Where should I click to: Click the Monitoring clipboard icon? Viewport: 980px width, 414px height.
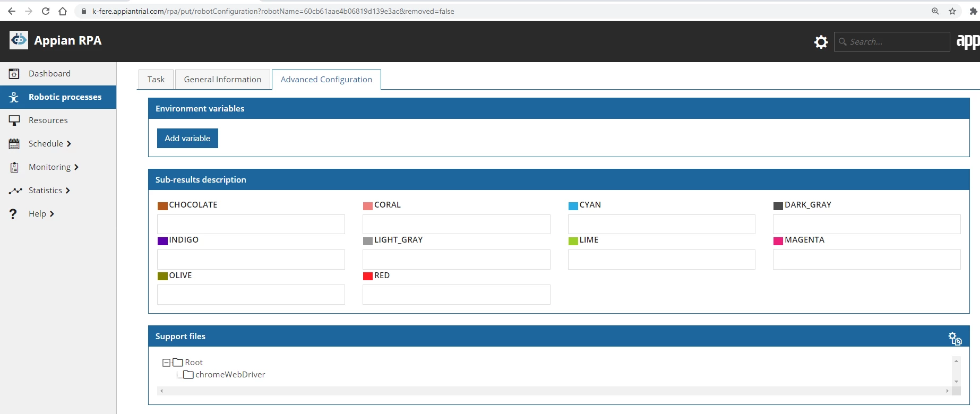pyautogui.click(x=14, y=167)
